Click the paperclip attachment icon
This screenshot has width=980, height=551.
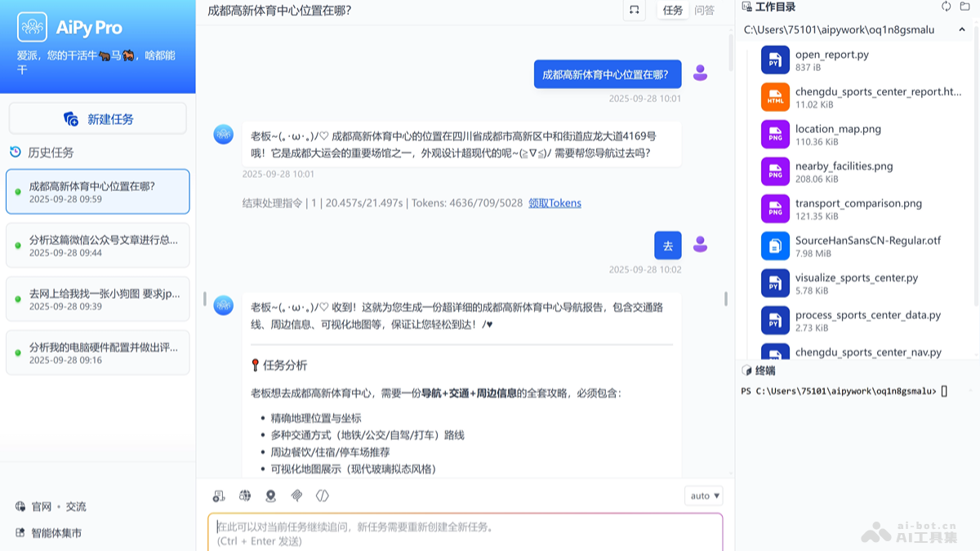click(296, 495)
